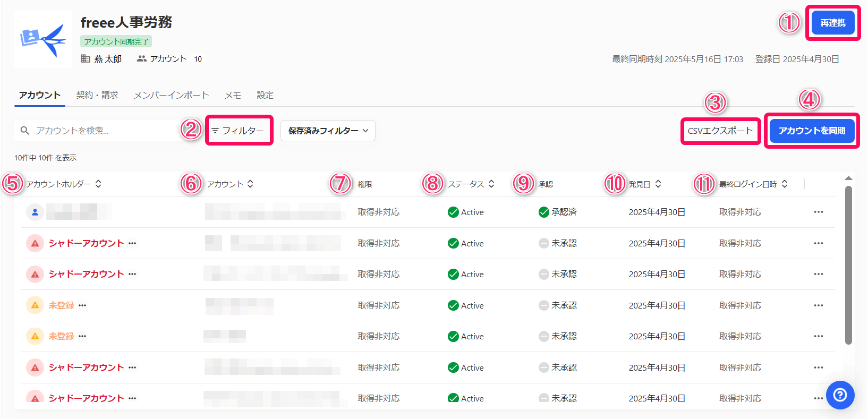The height and width of the screenshot is (419, 868).
Task: Sort by ステータス column
Action: point(471,184)
